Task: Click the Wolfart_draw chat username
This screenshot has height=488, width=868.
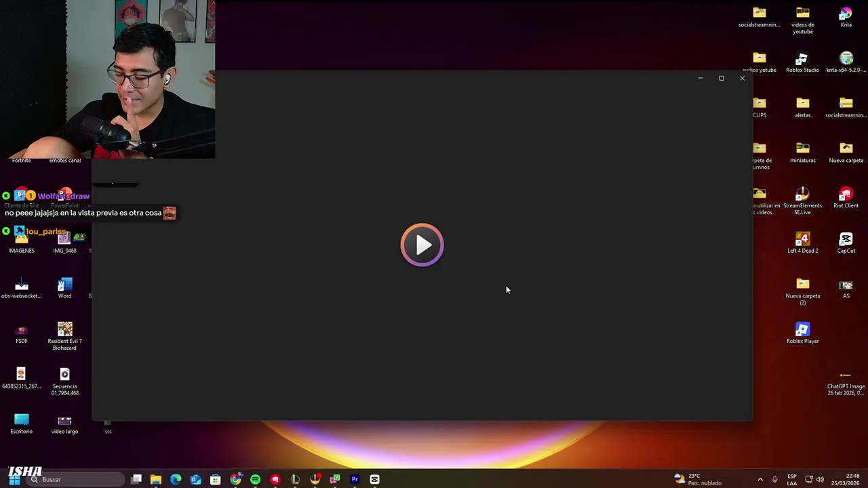Action: point(64,196)
